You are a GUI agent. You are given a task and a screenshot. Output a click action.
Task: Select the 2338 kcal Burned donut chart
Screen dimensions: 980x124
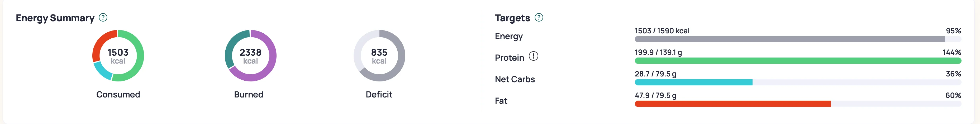click(x=250, y=56)
